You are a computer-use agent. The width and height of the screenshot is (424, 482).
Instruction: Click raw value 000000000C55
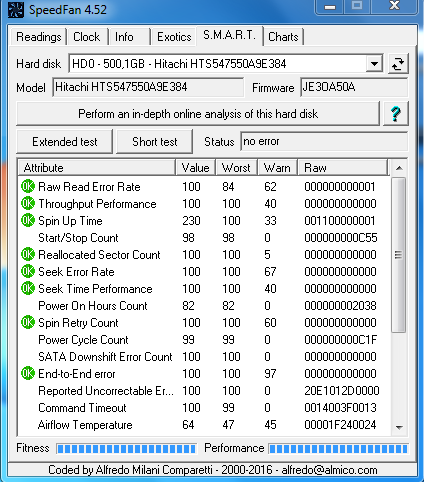(341, 238)
